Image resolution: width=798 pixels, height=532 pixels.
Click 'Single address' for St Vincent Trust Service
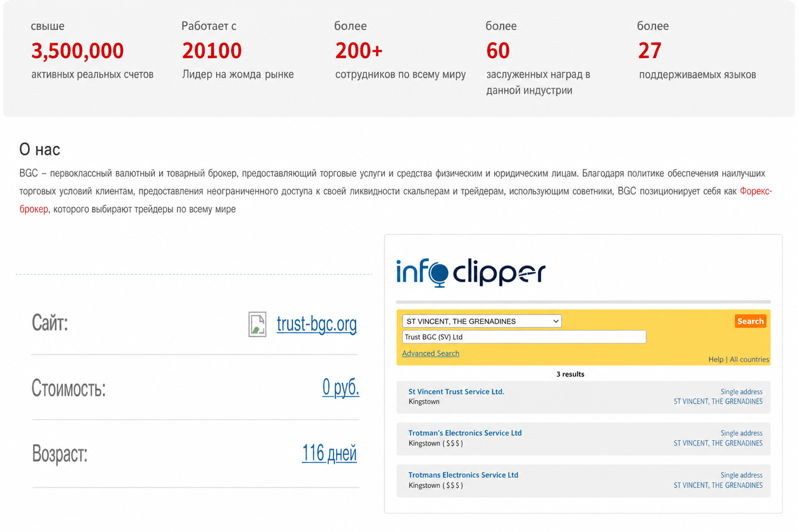(741, 392)
